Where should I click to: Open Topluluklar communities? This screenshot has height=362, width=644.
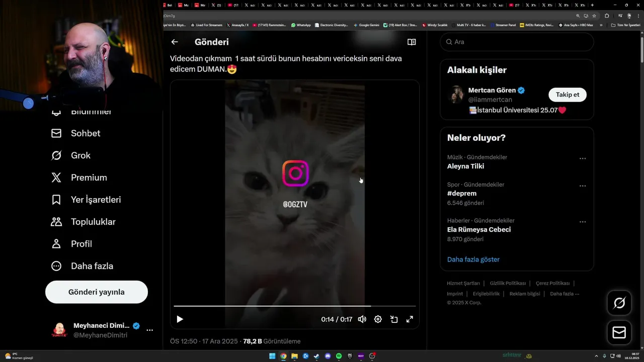tap(83, 222)
